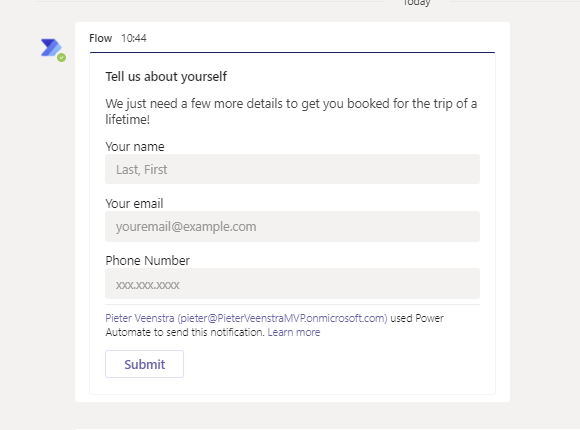
Task: Select the Phone Number input field
Action: click(292, 283)
